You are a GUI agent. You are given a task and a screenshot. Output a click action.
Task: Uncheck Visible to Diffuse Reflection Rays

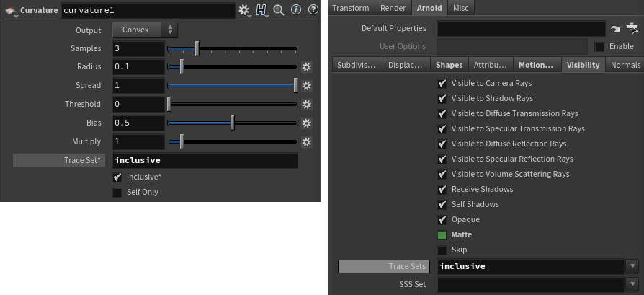tap(442, 144)
